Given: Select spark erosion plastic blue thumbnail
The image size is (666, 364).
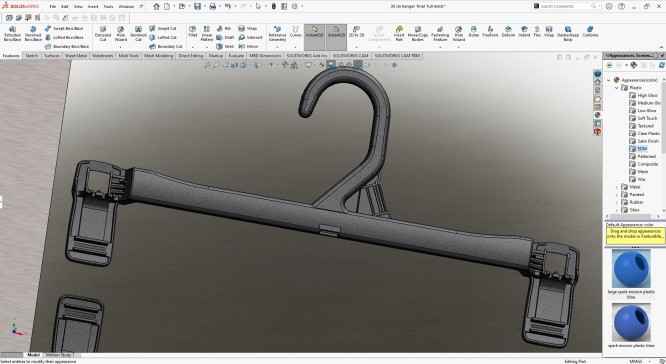Looking at the screenshot, I should point(631,323).
